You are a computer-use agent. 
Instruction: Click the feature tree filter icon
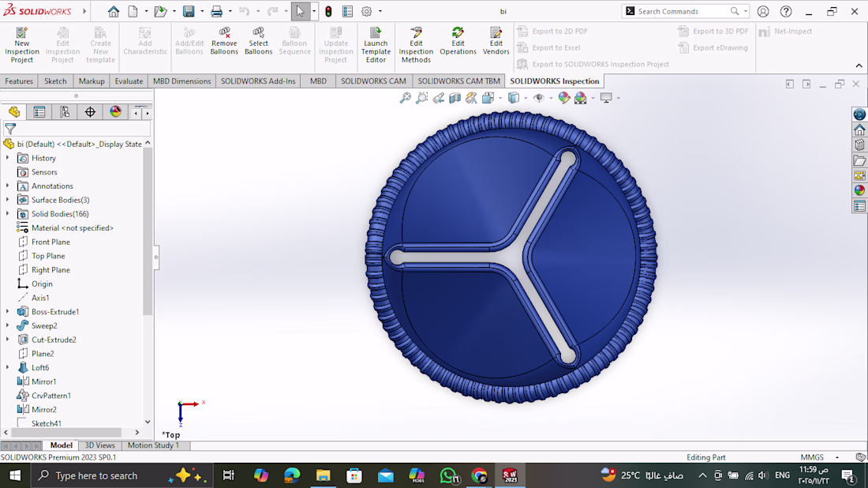pyautogui.click(x=10, y=129)
